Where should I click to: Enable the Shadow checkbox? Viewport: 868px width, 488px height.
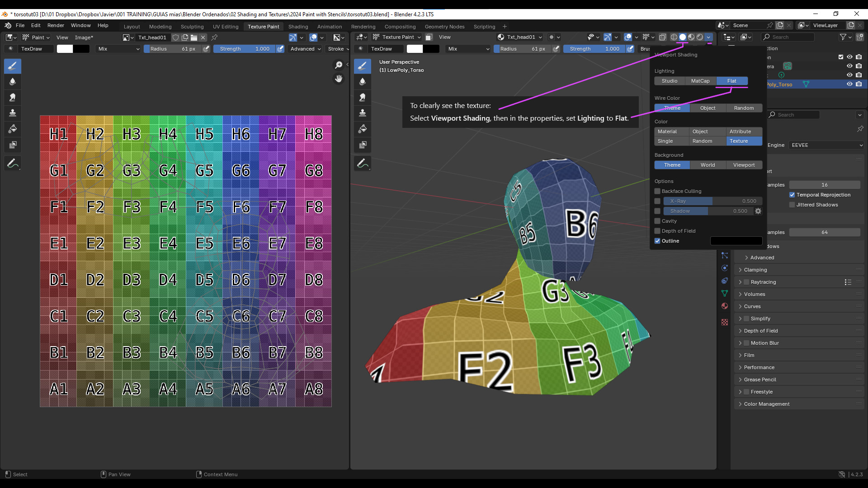(x=657, y=211)
